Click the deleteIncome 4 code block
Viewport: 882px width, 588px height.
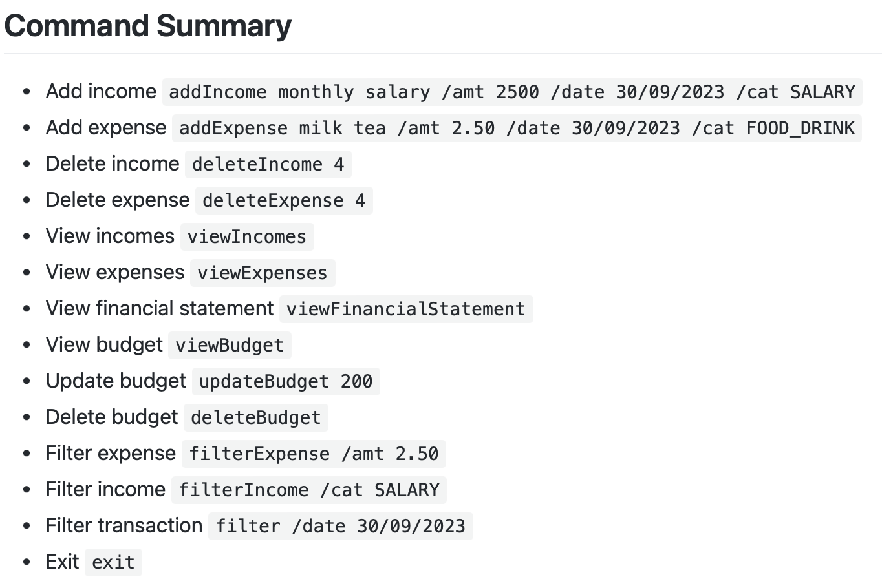click(268, 164)
